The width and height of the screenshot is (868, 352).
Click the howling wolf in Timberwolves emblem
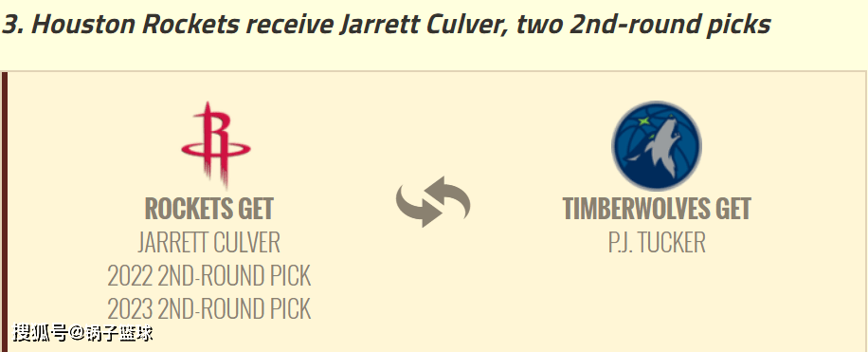tap(661, 147)
